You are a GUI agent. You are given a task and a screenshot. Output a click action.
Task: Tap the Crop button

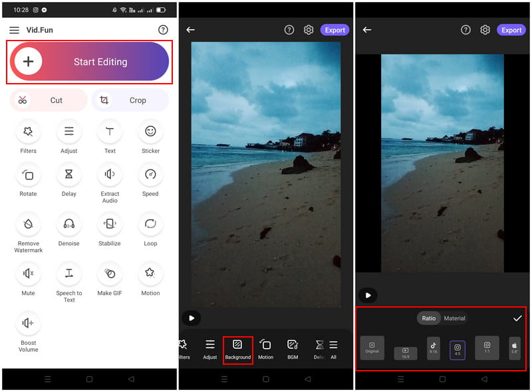click(x=130, y=100)
